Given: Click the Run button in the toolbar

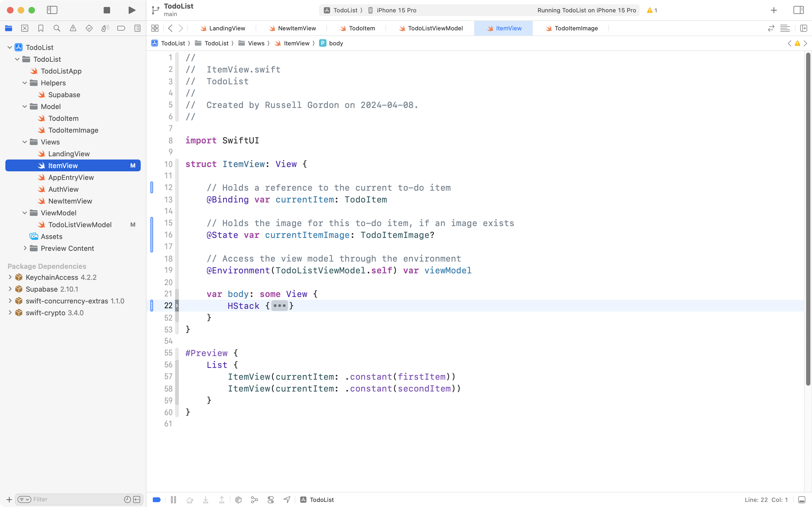Looking at the screenshot, I should coord(131,10).
